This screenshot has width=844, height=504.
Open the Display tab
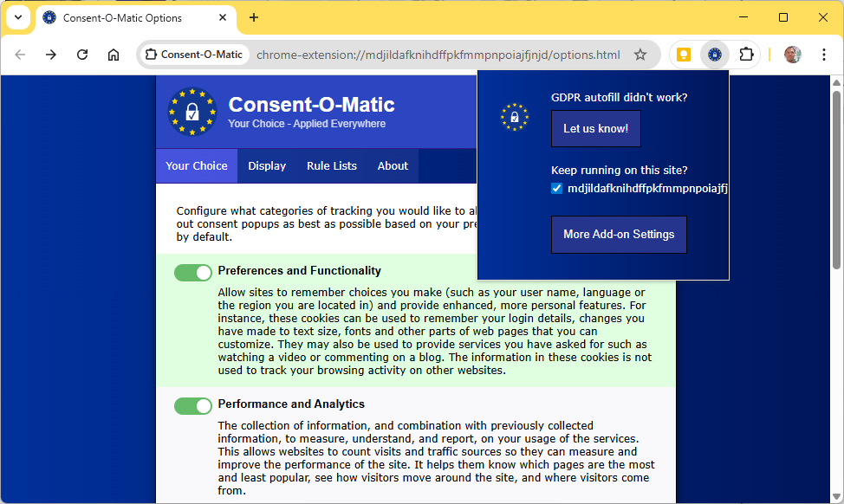coord(267,165)
